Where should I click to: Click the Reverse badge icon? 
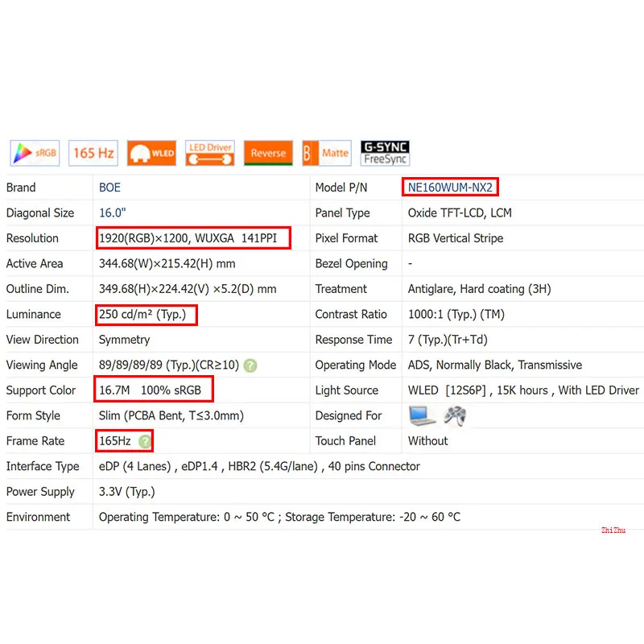(268, 153)
